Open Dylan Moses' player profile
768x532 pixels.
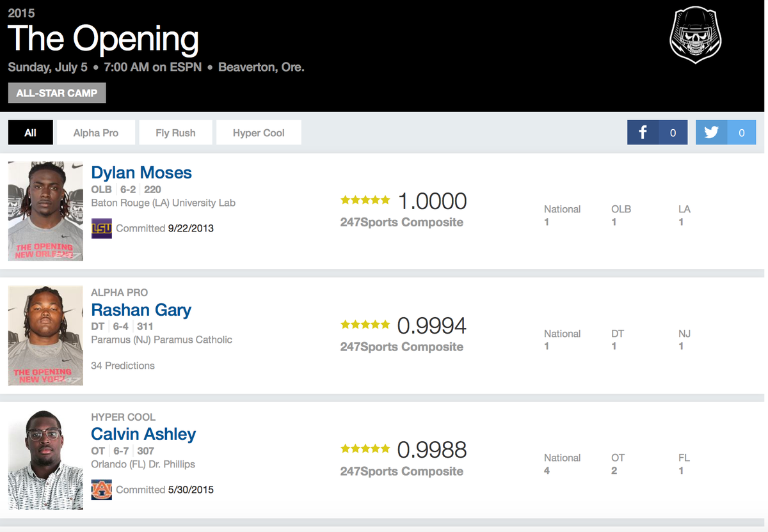point(141,173)
